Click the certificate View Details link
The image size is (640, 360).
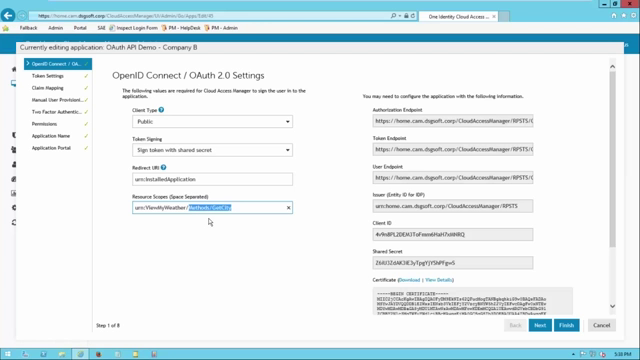(x=438, y=280)
